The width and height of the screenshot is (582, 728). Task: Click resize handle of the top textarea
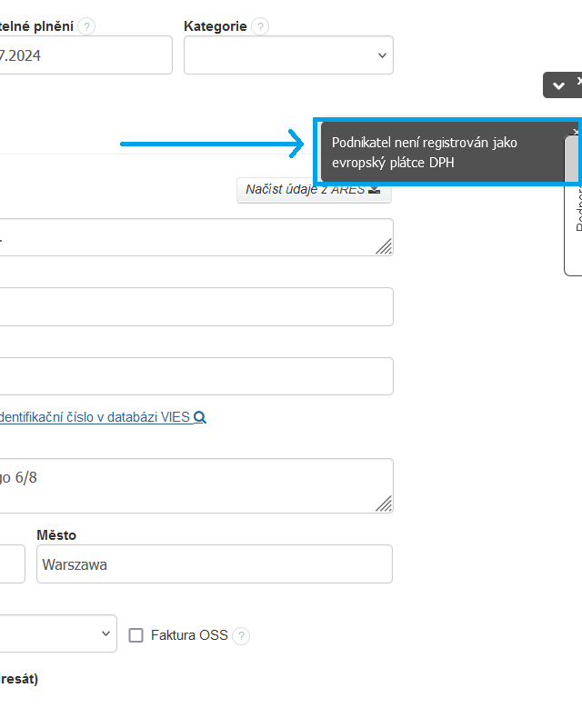coord(385,245)
